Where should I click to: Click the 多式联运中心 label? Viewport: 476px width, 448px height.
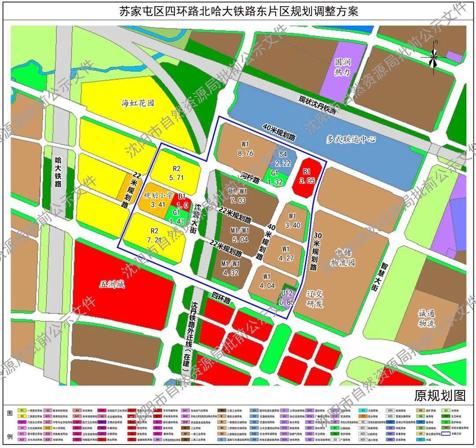click(x=351, y=139)
